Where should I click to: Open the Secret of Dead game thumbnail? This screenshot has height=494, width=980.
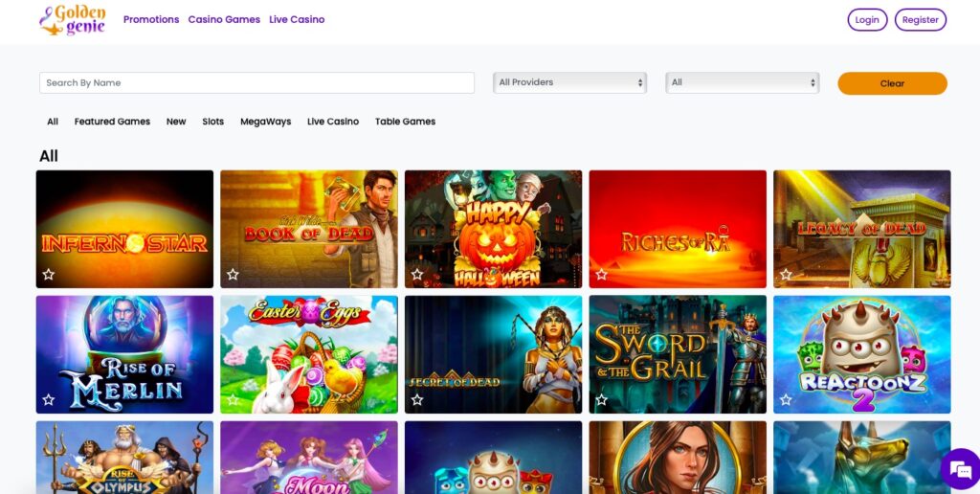493,354
